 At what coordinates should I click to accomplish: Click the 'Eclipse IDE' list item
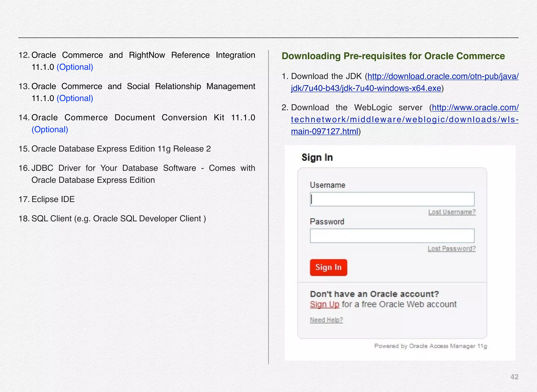pyautogui.click(x=53, y=199)
